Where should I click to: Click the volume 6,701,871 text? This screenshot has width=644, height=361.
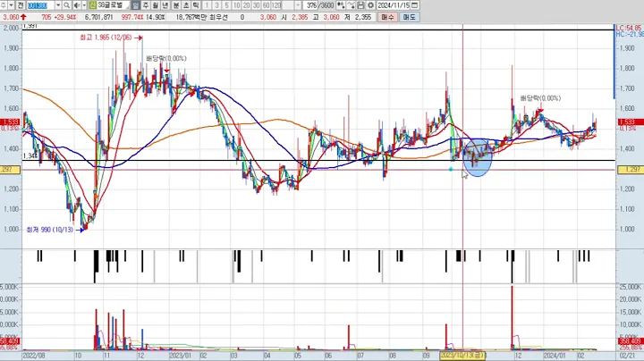pos(99,17)
